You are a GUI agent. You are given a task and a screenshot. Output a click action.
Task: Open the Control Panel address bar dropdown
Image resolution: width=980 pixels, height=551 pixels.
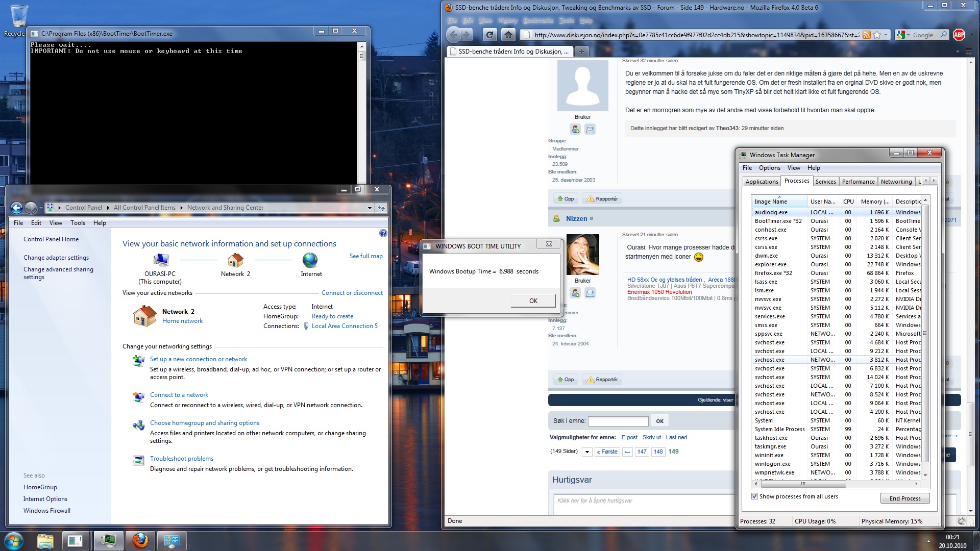point(370,208)
